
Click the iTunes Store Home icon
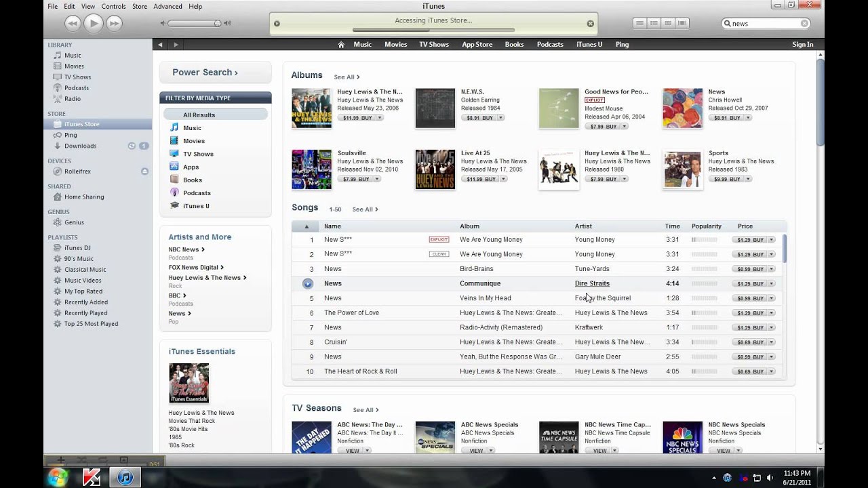341,45
